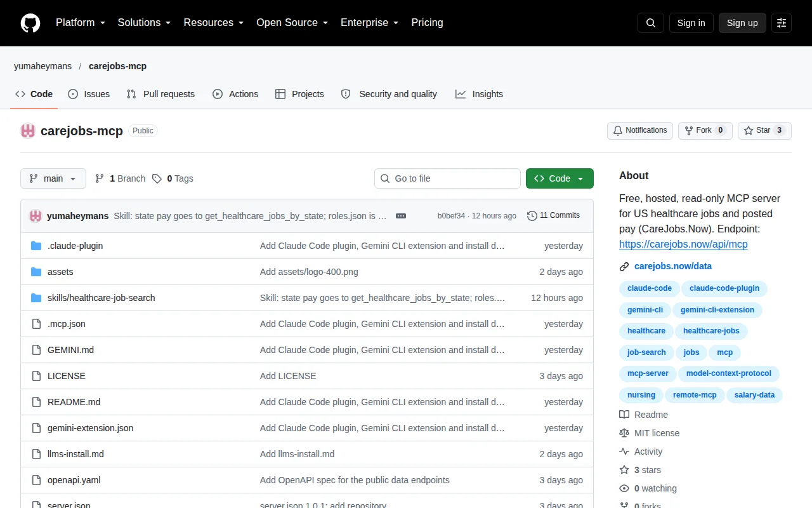
Task: Open the openapi.yaml file
Action: pyautogui.click(x=74, y=480)
